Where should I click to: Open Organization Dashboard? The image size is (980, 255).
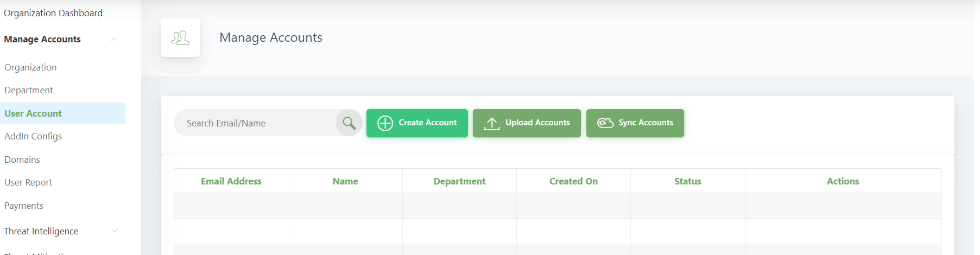pos(53,13)
